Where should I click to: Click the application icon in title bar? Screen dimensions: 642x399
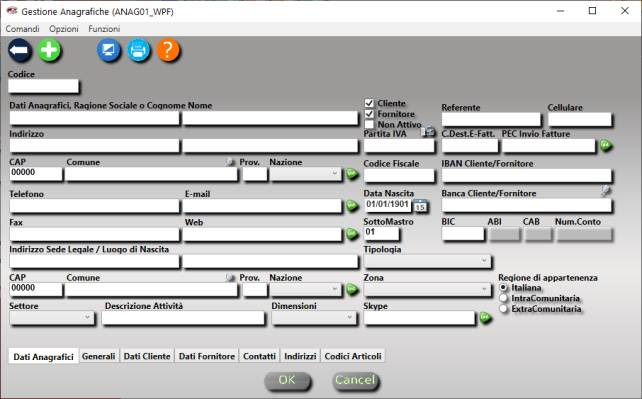[12, 11]
